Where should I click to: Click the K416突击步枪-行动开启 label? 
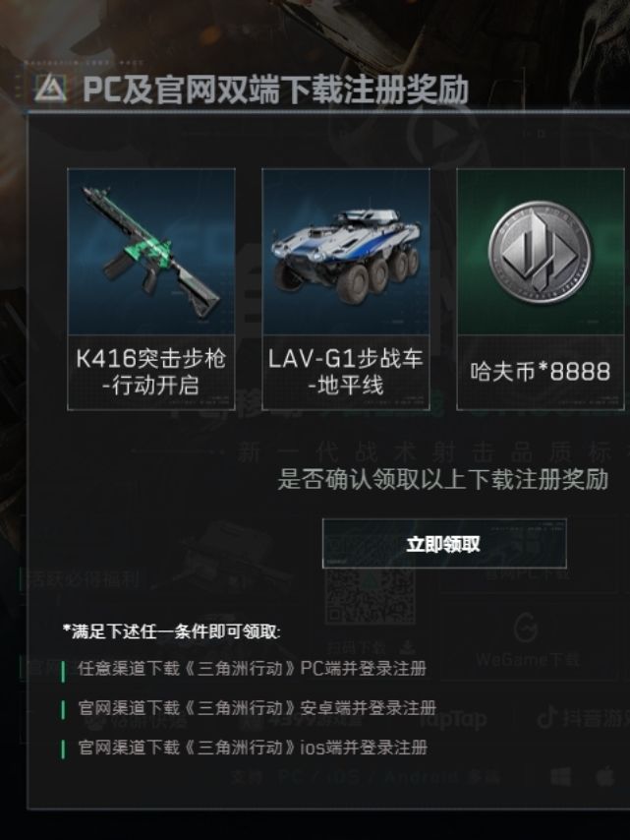click(x=151, y=372)
